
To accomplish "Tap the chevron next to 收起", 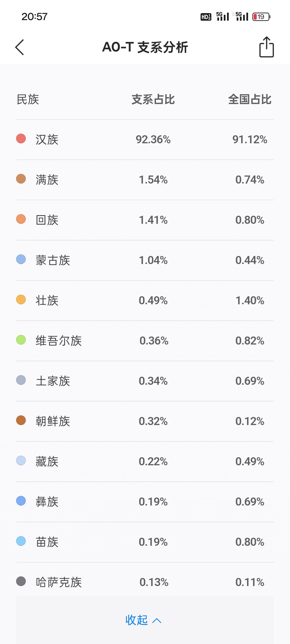I will [157, 620].
